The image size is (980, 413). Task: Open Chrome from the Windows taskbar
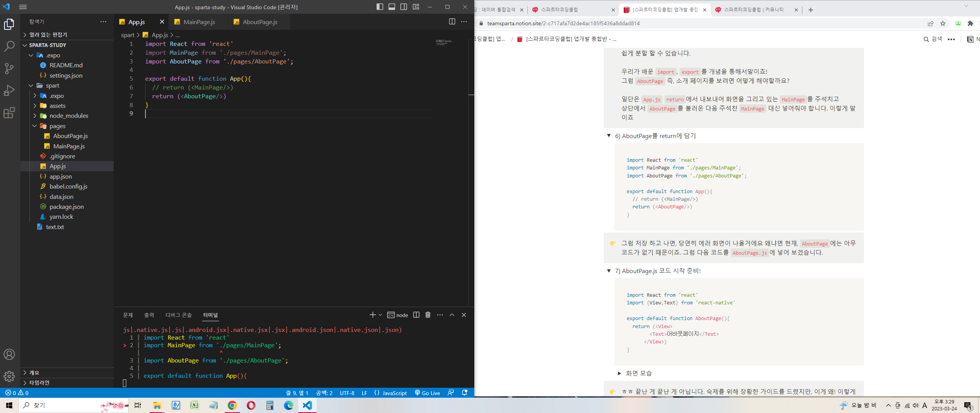(232, 405)
